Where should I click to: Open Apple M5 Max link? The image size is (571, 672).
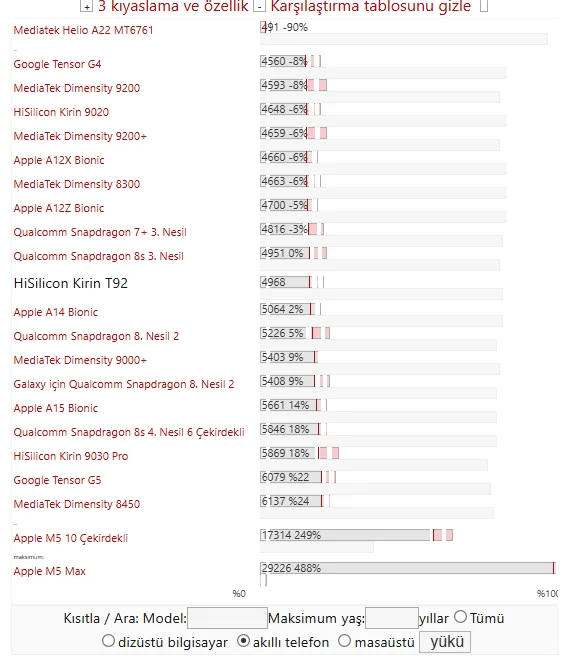point(49,571)
